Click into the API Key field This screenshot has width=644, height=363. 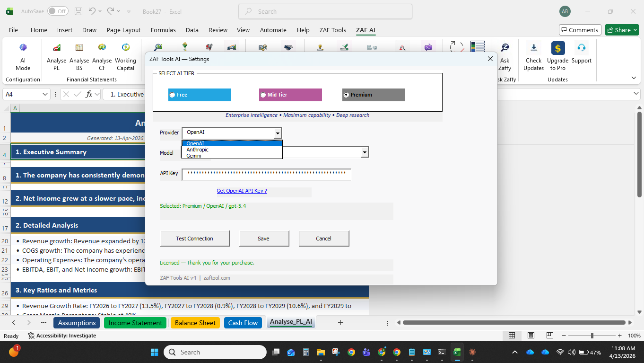pyautogui.click(x=266, y=174)
